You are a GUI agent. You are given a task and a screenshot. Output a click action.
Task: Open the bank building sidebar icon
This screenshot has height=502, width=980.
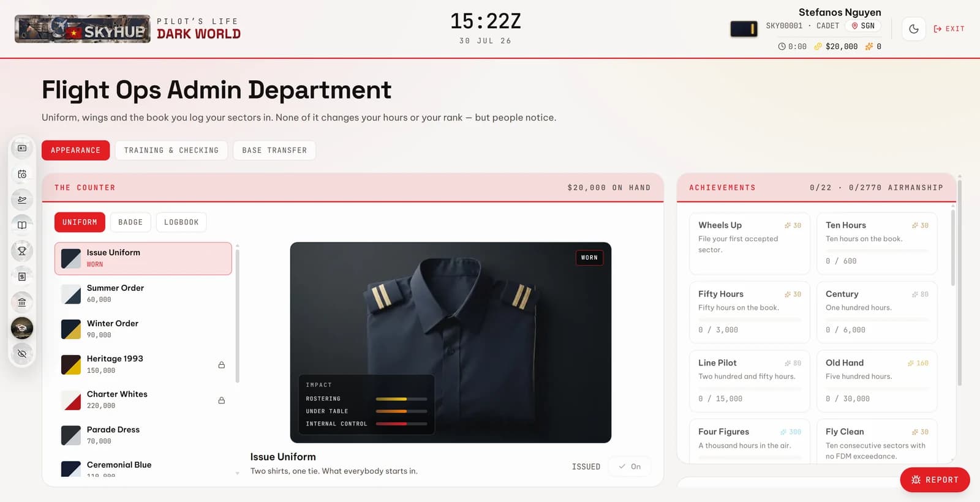click(22, 302)
